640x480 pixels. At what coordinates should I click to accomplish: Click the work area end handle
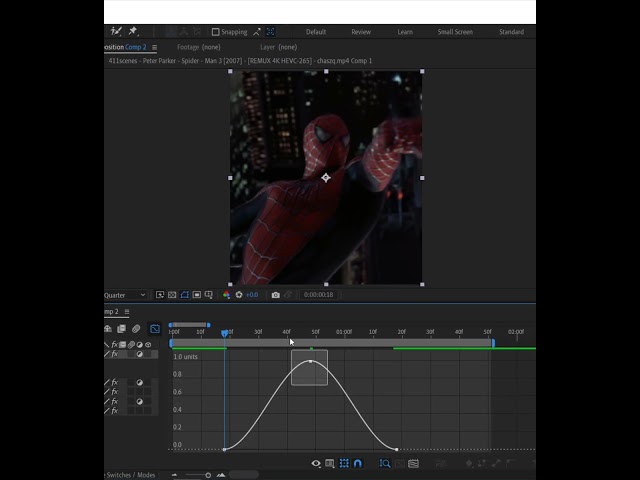coord(493,343)
